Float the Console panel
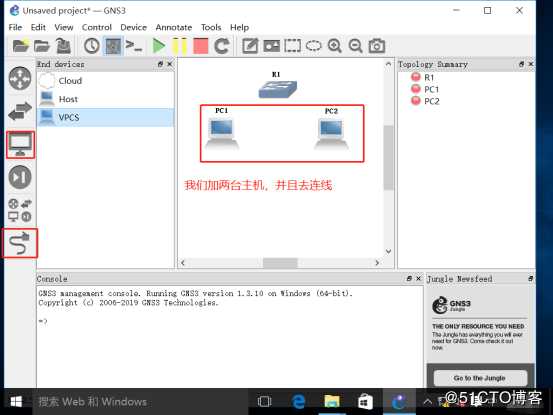This screenshot has height=415, width=553. click(409, 279)
